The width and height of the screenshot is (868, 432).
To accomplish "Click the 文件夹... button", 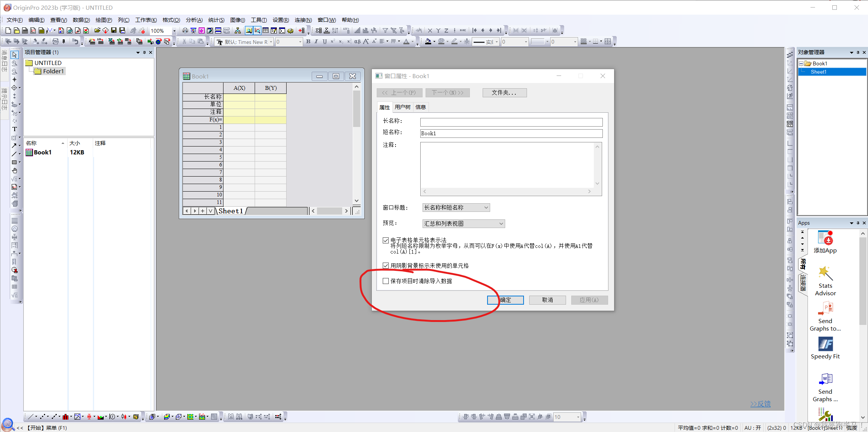I will [504, 93].
